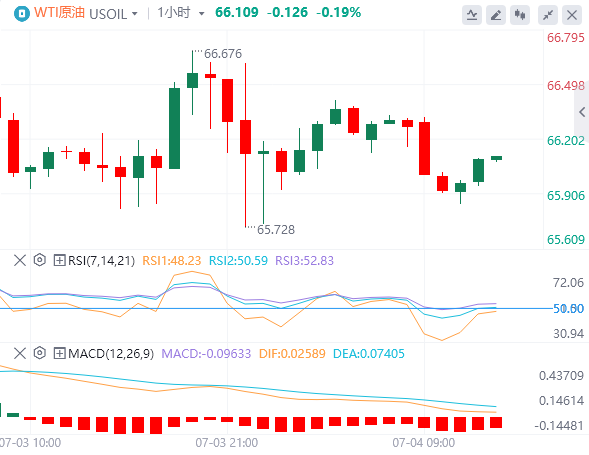Click the DEA:0.07405 value
Screen dimensions: 589x455
pyautogui.click(x=369, y=354)
